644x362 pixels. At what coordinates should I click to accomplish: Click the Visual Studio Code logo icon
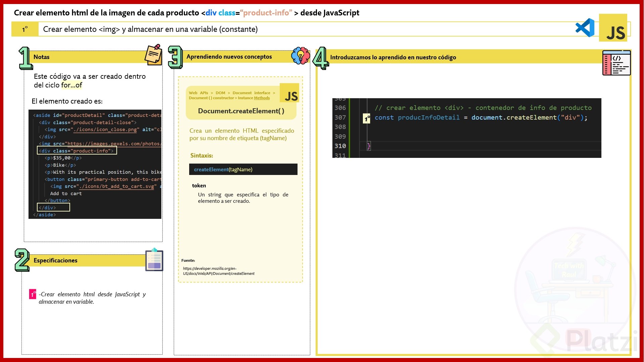coord(585,28)
